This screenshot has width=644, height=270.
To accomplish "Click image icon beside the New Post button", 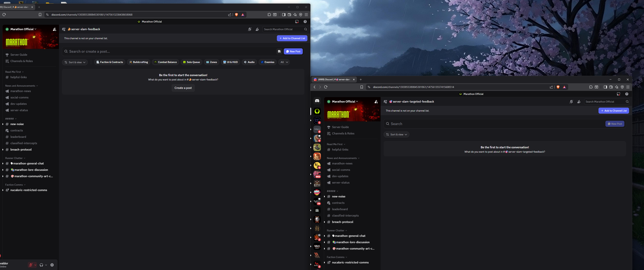I will 279,51.
